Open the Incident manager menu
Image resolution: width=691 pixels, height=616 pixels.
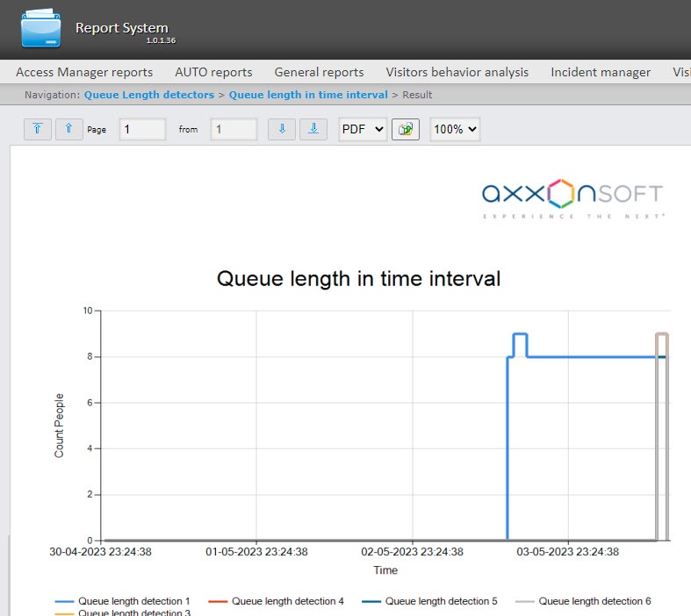[601, 72]
